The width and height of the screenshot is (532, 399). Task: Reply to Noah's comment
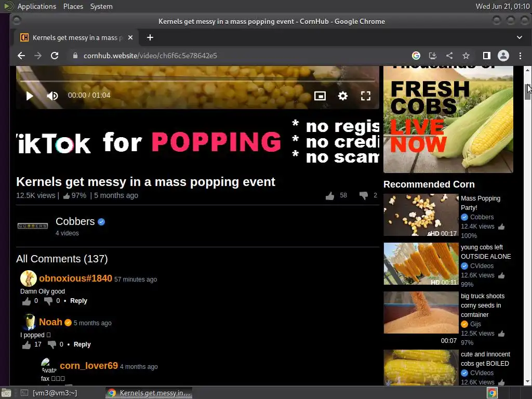coord(82,344)
